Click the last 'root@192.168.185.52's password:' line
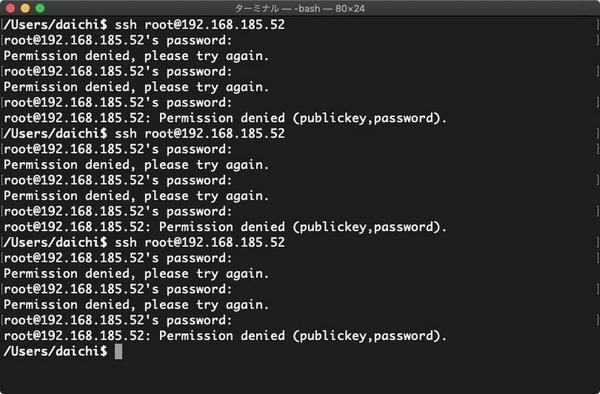The width and height of the screenshot is (600, 394). click(118, 320)
